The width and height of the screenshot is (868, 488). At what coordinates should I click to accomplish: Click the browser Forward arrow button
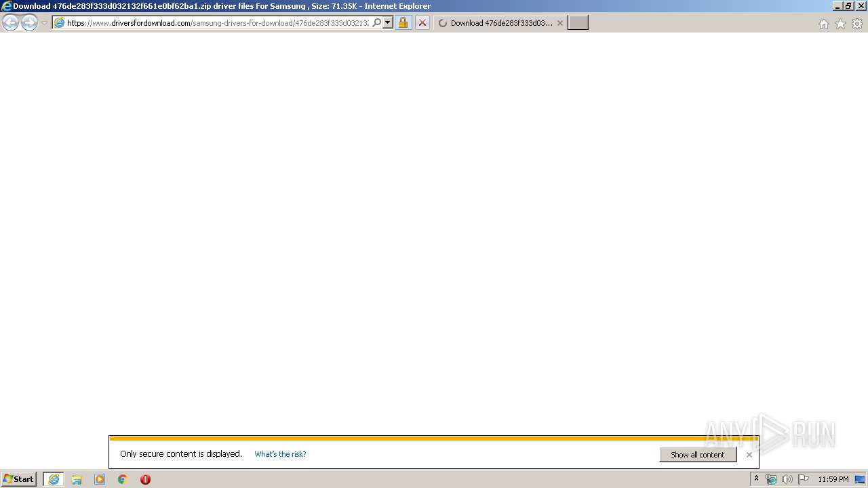pos(29,23)
